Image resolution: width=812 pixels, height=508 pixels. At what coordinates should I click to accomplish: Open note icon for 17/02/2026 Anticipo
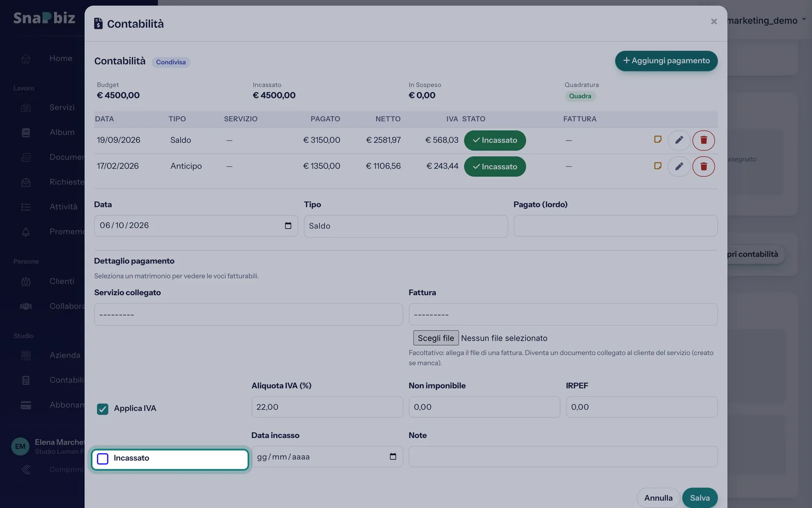point(658,166)
